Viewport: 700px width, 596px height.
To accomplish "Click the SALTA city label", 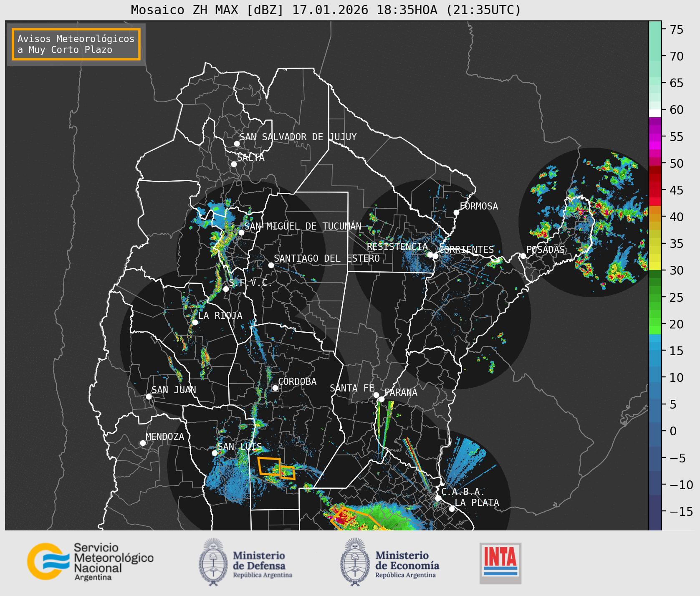I will [x=251, y=157].
